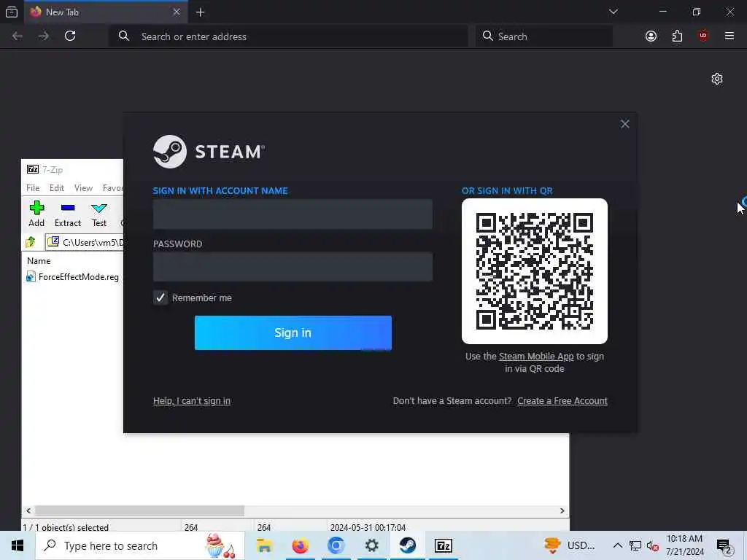Open the Extensions puzzle icon
This screenshot has width=747, height=560.
coord(677,36)
